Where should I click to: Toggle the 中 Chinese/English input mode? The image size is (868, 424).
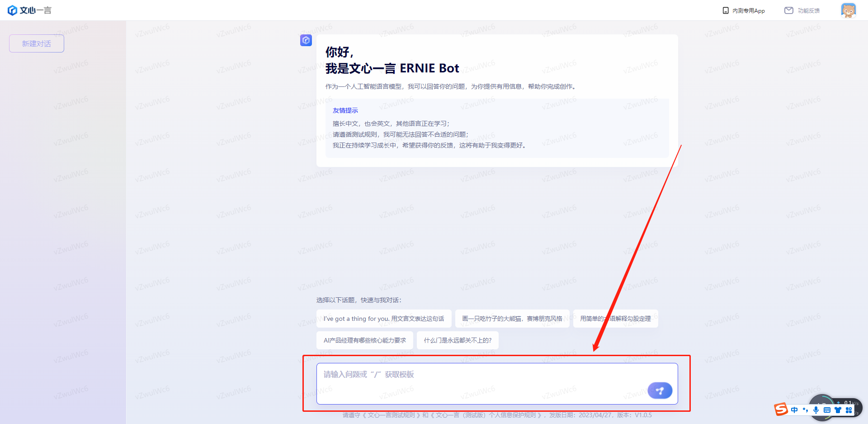tap(794, 410)
